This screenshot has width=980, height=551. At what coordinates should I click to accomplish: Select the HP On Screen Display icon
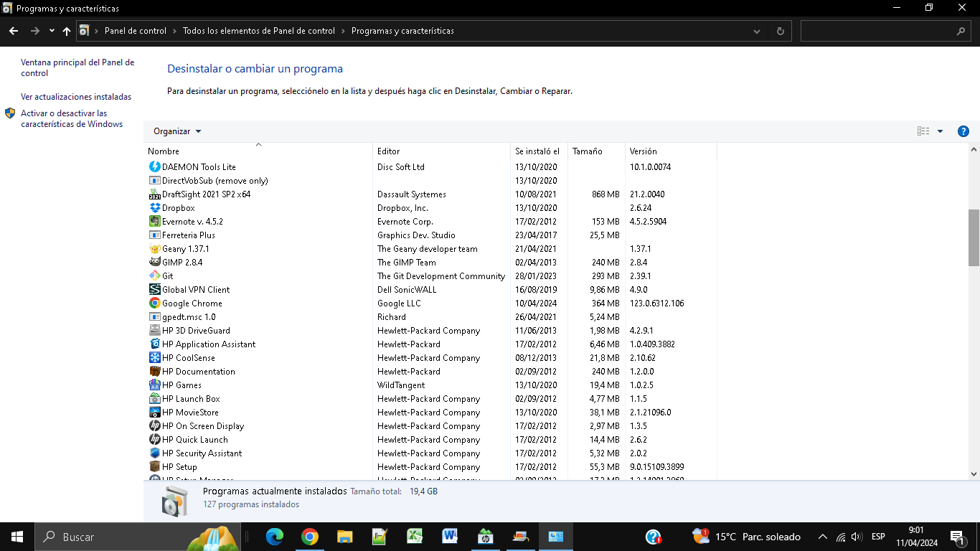[x=154, y=425]
